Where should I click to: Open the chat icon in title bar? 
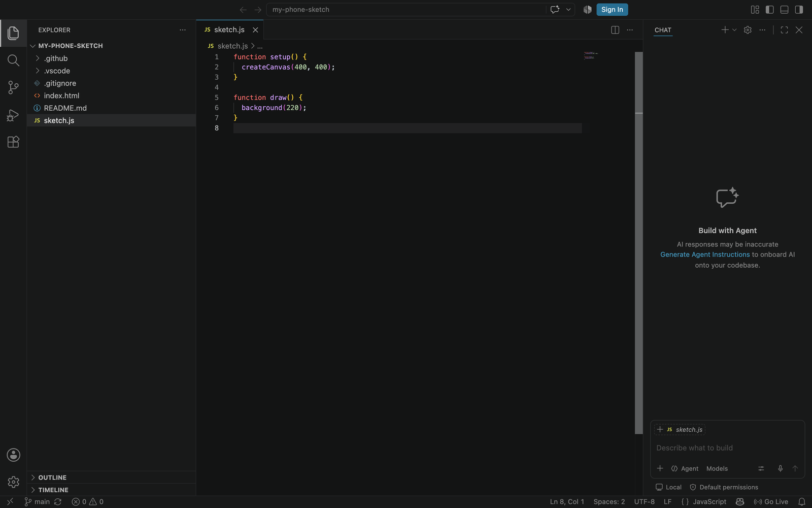(x=555, y=10)
